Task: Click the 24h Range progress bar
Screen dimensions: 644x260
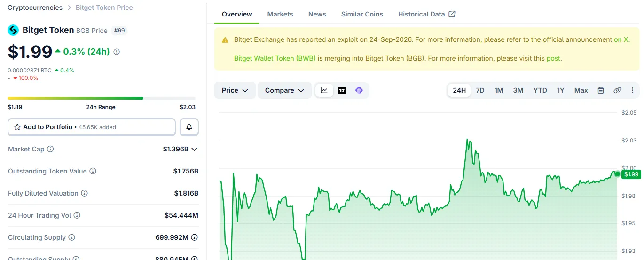Action: coord(102,98)
